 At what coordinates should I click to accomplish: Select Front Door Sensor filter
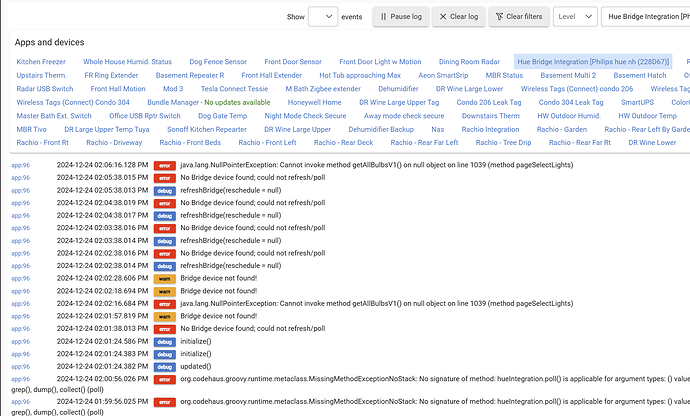(293, 62)
